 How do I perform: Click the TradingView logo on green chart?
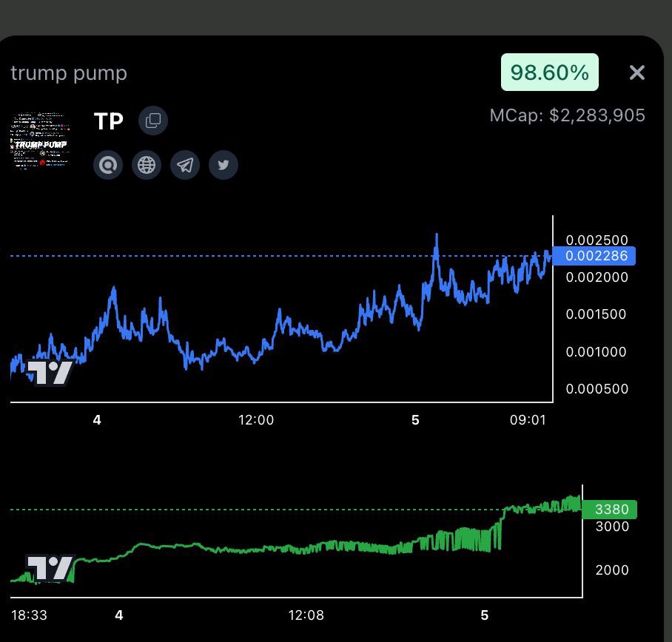click(50, 567)
